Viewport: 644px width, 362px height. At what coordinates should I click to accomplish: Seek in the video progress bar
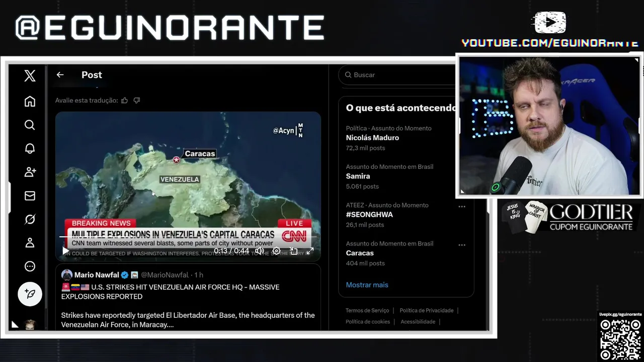[x=188, y=236]
